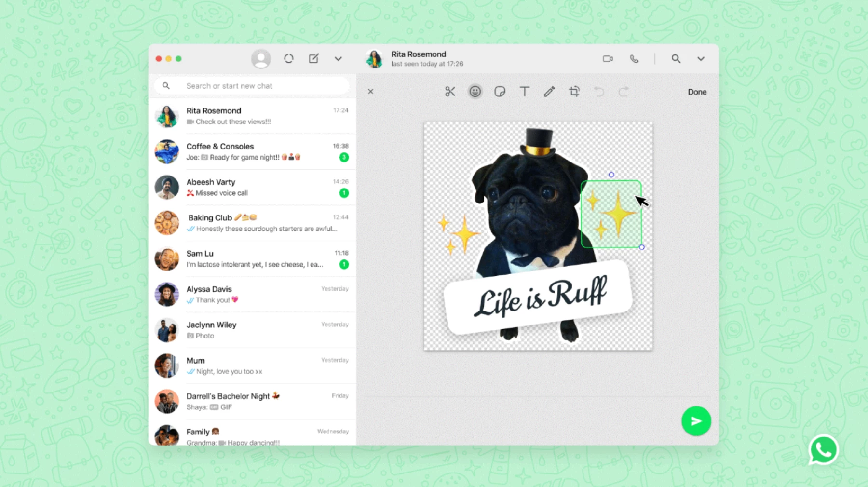The image size is (868, 487).
Task: Select the scissors cut-out tool
Action: (x=450, y=91)
